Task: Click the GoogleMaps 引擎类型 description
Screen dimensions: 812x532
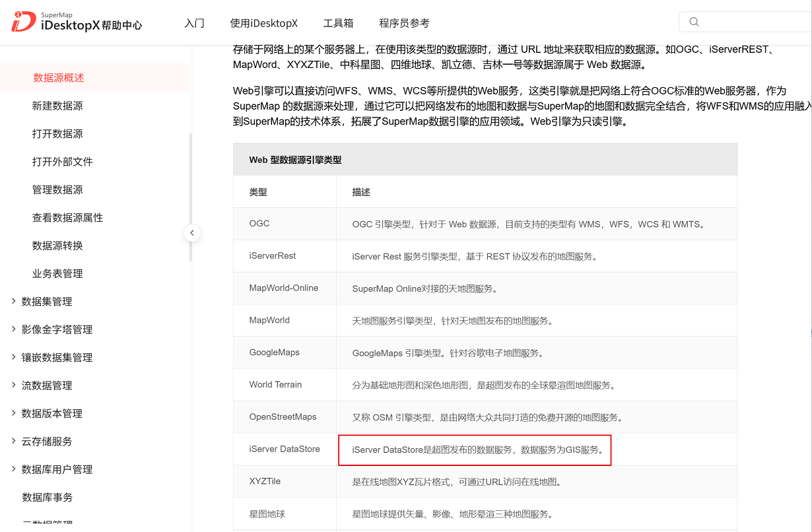Action: pyautogui.click(x=449, y=353)
